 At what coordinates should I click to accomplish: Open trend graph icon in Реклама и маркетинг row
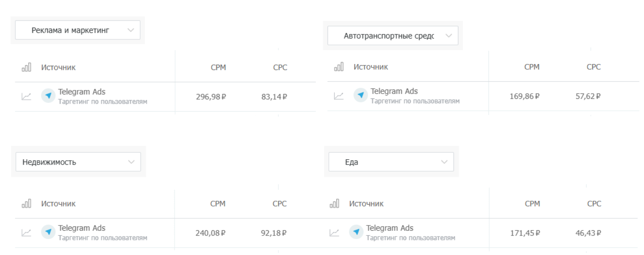pos(27,96)
